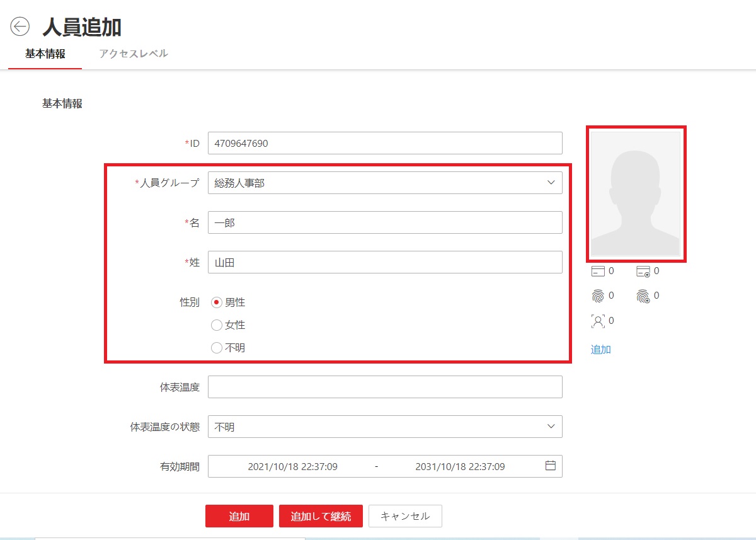Click the ID input field
This screenshot has width=756, height=540.
(385, 143)
